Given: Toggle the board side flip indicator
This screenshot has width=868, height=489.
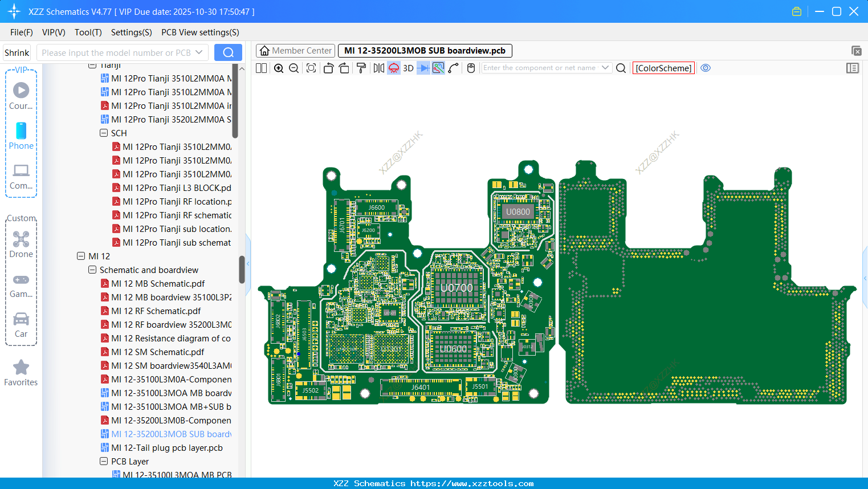Looking at the screenshot, I should point(393,68).
